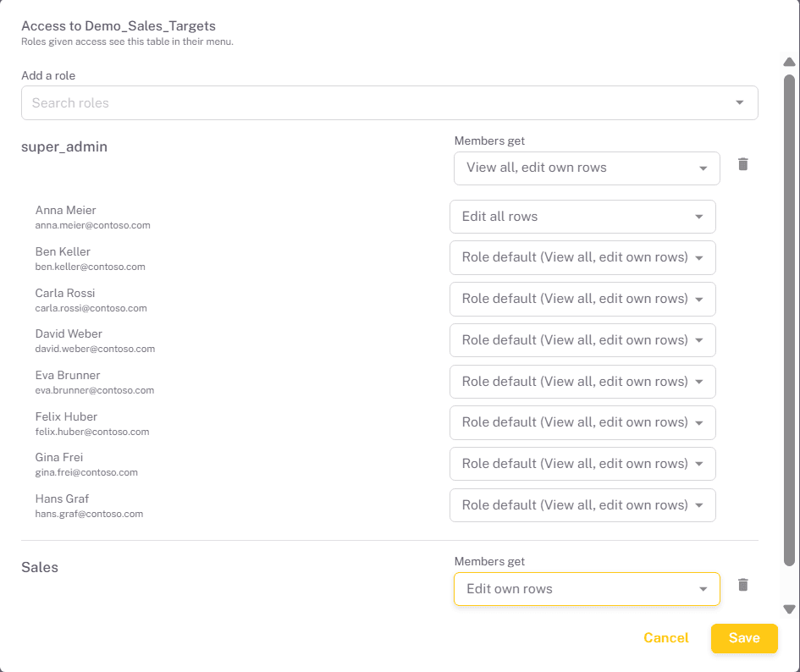Click the Roles given access description text
The image size is (800, 672).
[x=127, y=41]
